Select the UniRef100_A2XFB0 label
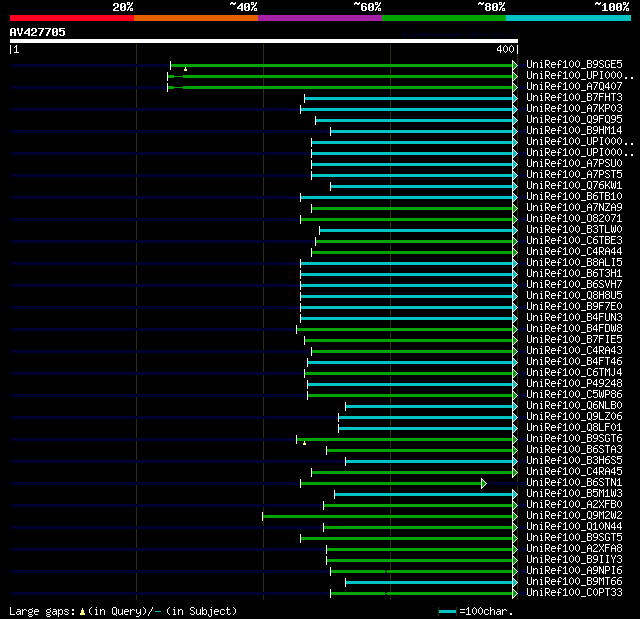The height and width of the screenshot is (619, 640). point(574,505)
